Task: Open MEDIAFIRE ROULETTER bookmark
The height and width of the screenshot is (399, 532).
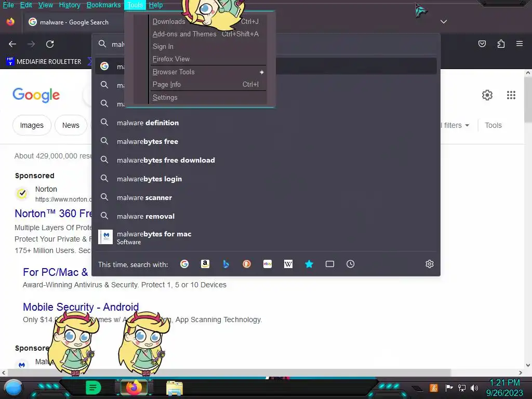Action: (x=44, y=61)
